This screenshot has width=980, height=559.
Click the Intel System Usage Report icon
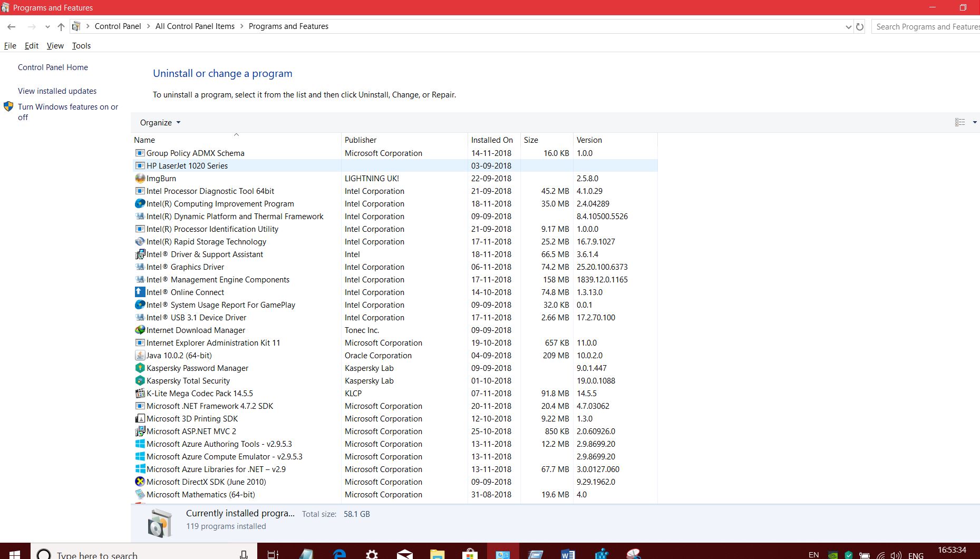pyautogui.click(x=140, y=305)
